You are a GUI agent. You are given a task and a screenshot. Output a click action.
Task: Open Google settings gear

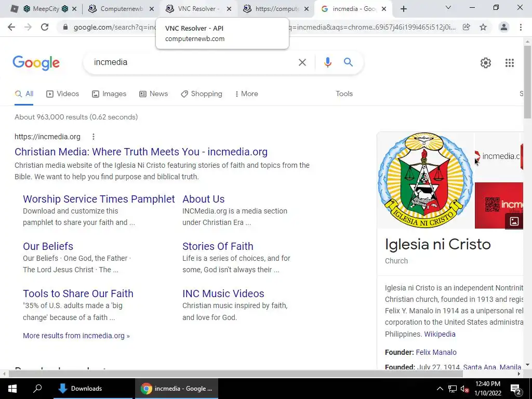click(486, 63)
